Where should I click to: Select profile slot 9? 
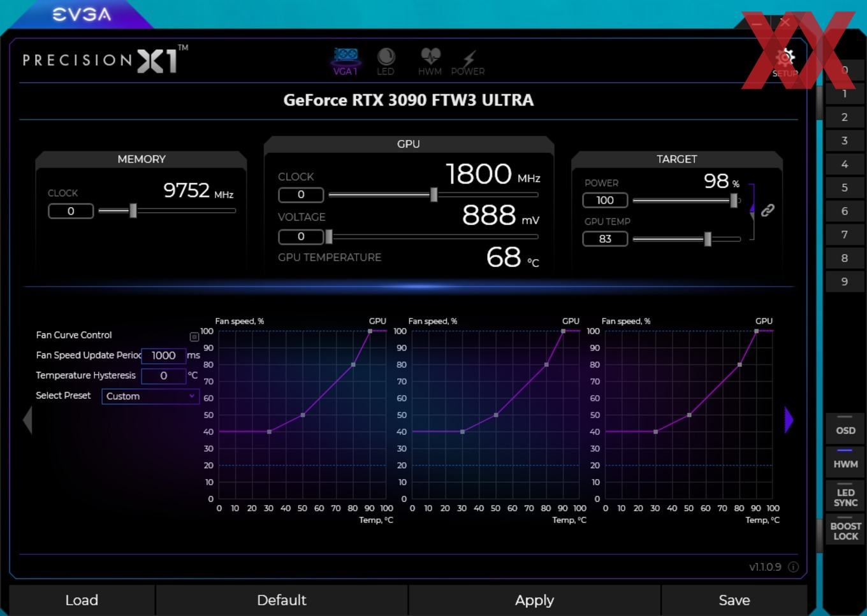point(845,282)
